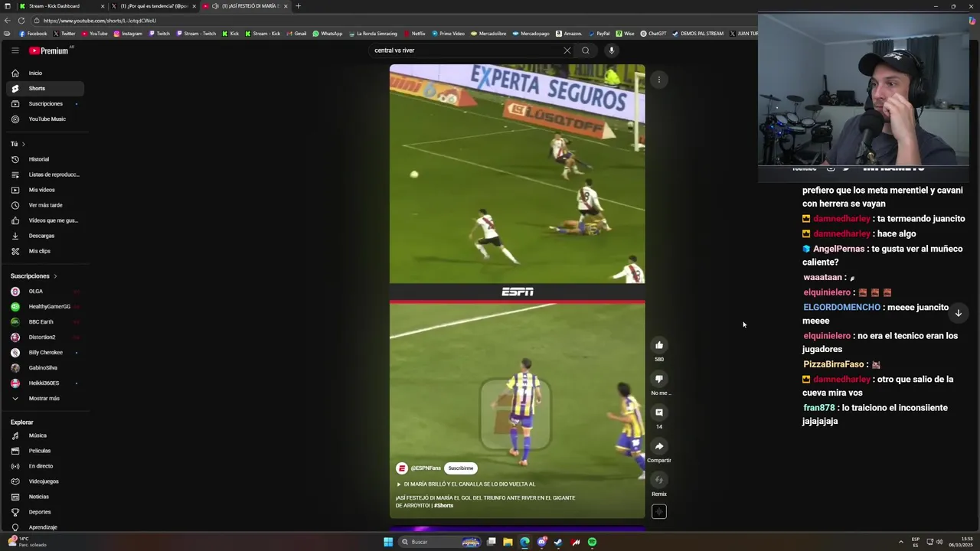Image resolution: width=980 pixels, height=551 pixels.
Task: Open Steam from the taskbar
Action: (558, 542)
